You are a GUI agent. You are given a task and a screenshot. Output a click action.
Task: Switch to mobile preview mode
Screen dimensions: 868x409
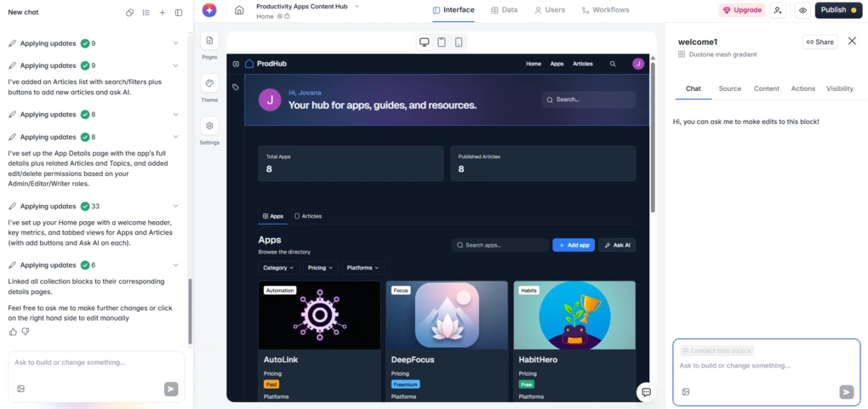(459, 42)
